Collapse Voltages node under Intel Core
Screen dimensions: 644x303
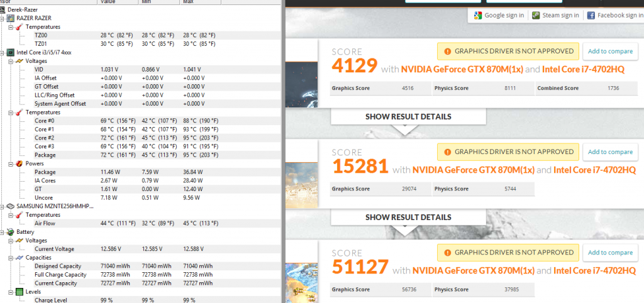pyautogui.click(x=11, y=61)
